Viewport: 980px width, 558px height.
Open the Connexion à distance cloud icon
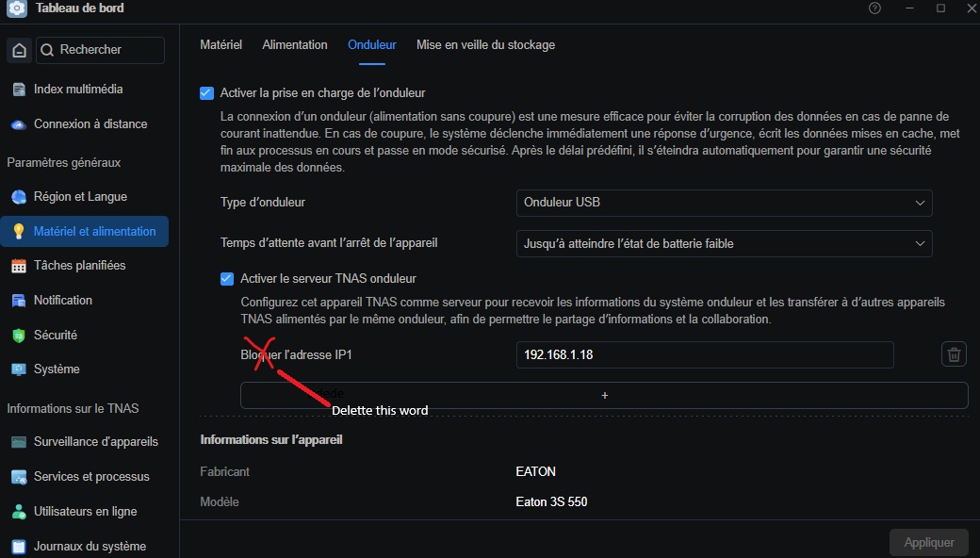[x=19, y=124]
